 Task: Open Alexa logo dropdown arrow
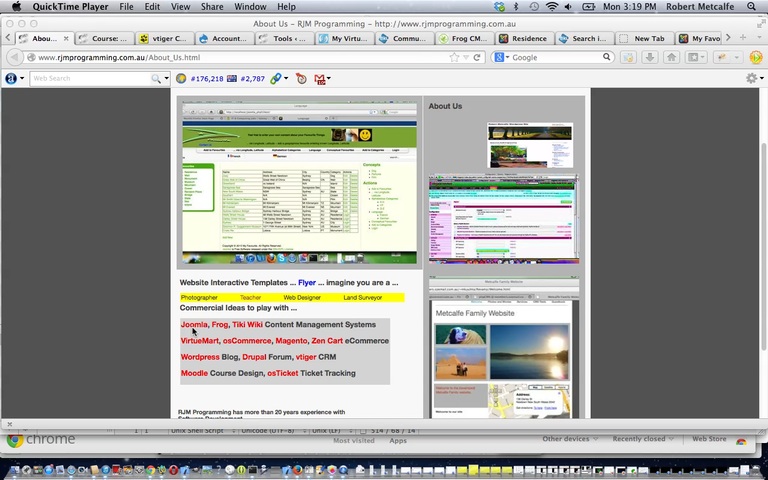coord(22,78)
